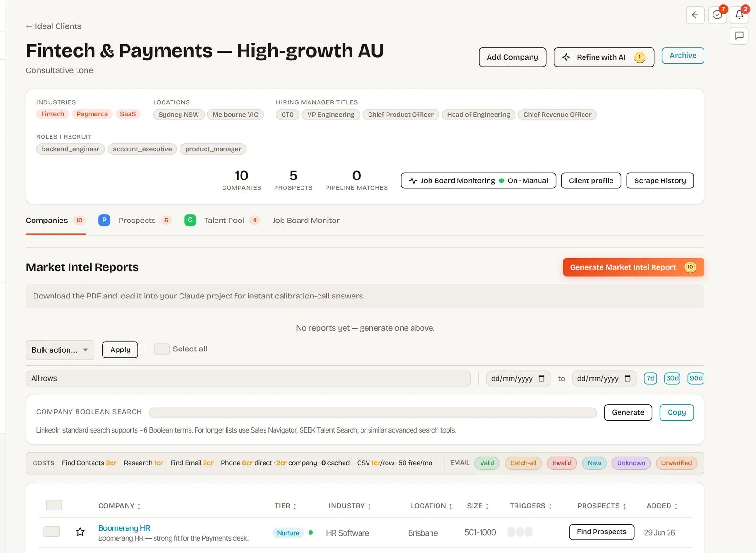Sort by Size column arrows
This screenshot has width=756, height=553.
click(x=487, y=506)
